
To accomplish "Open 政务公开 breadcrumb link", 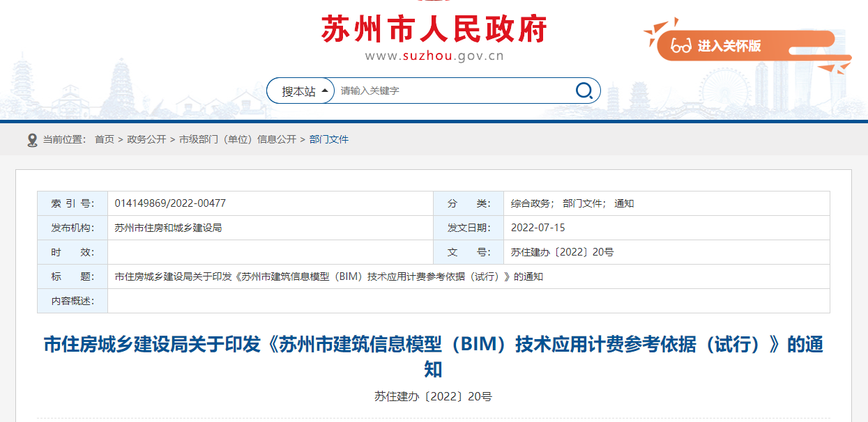I will coord(146,139).
